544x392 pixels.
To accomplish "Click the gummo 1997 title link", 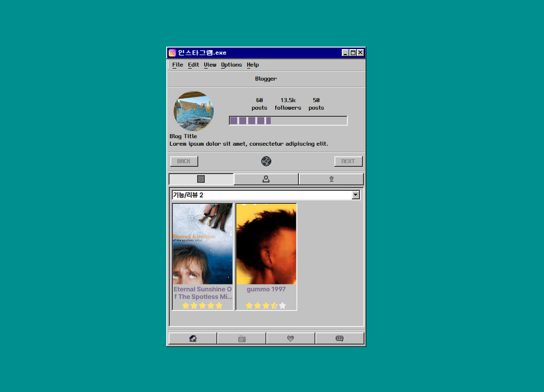I will pos(266,289).
